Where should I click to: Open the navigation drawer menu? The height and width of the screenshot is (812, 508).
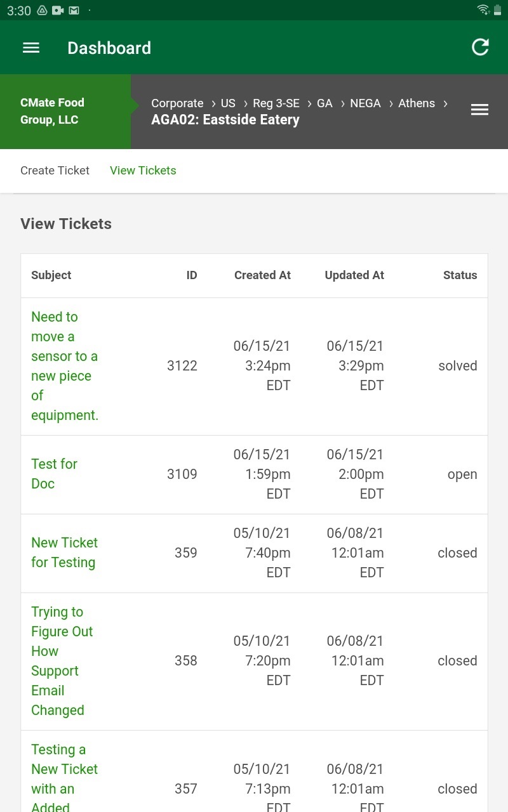coord(30,47)
